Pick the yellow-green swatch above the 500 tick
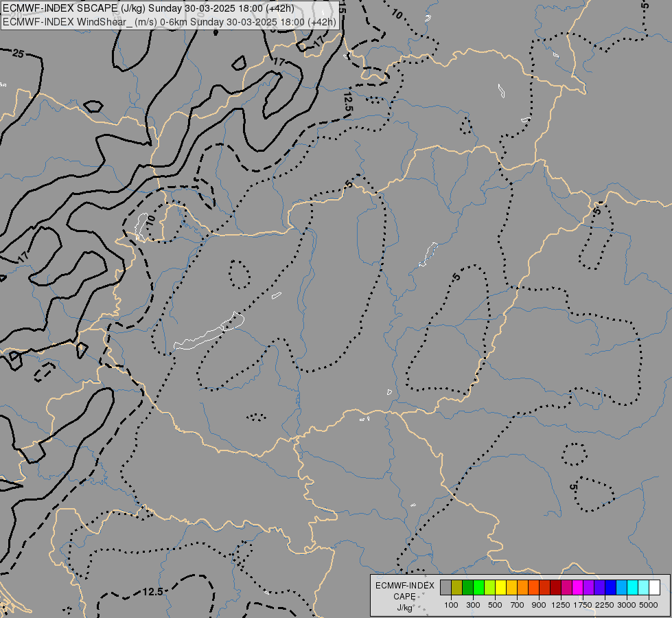The height and width of the screenshot is (618, 672). pos(490,588)
